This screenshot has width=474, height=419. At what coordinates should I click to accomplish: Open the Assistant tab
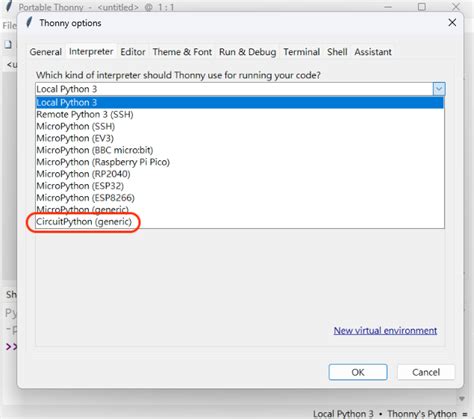373,52
